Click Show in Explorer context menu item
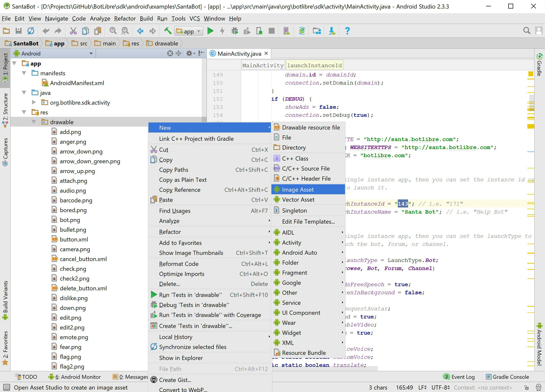 pos(210,358)
